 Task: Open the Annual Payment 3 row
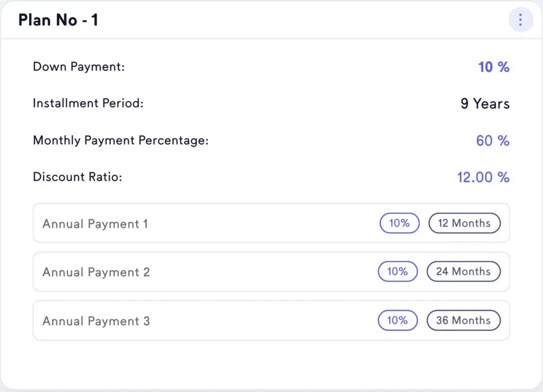pyautogui.click(x=271, y=320)
